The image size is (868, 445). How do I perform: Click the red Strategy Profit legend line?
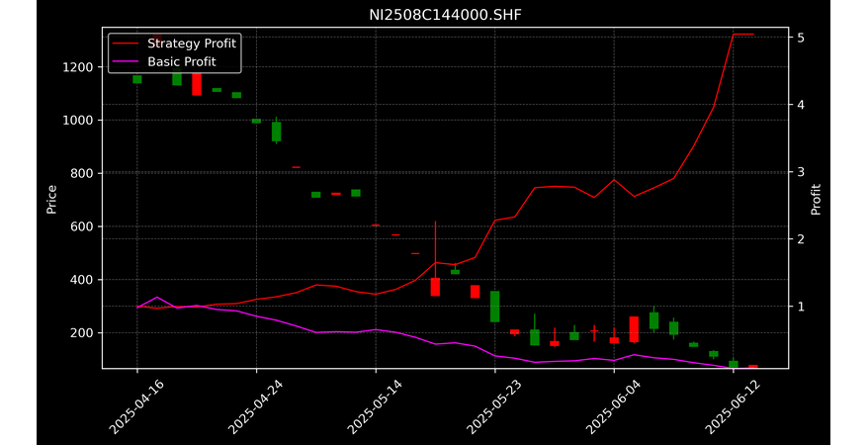tap(126, 44)
